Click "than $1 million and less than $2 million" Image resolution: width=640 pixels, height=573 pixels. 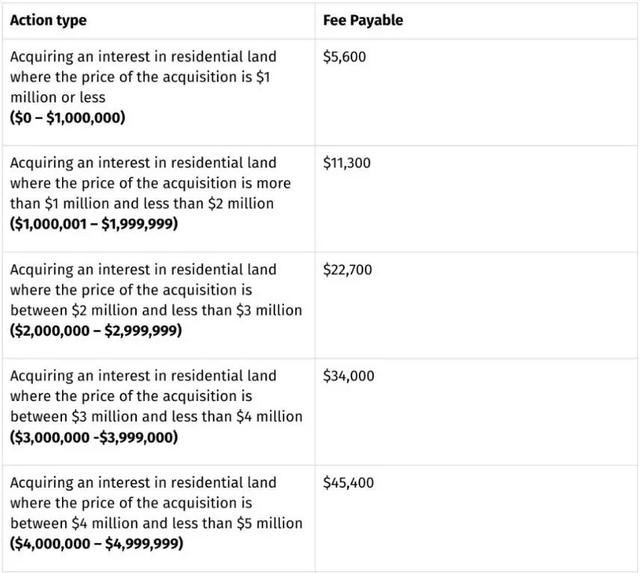tap(141, 204)
